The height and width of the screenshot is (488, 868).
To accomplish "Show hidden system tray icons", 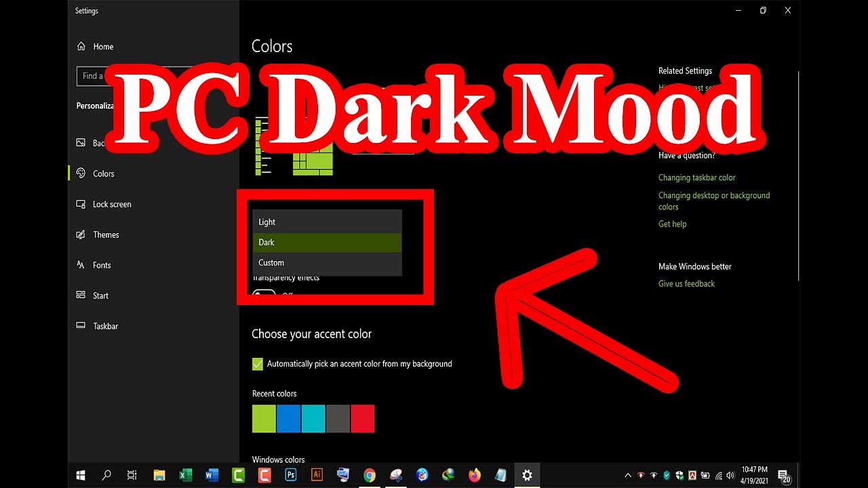I will [x=627, y=475].
